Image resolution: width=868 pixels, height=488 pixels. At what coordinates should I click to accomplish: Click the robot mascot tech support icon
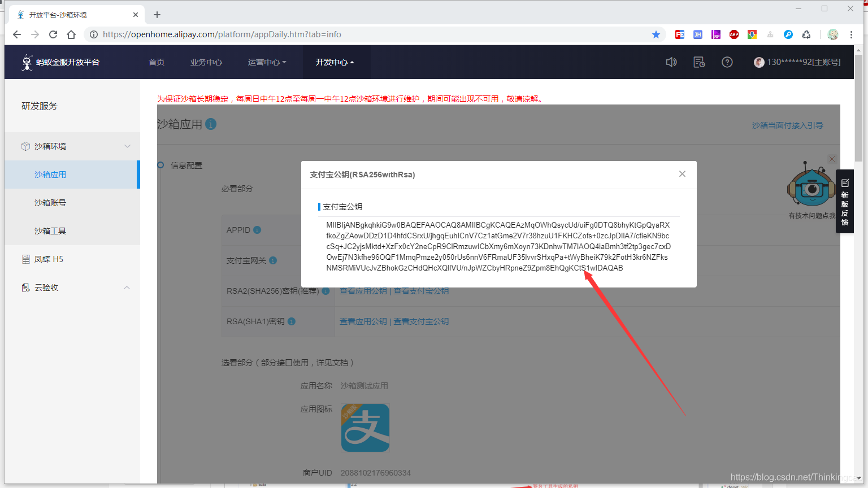coord(811,185)
